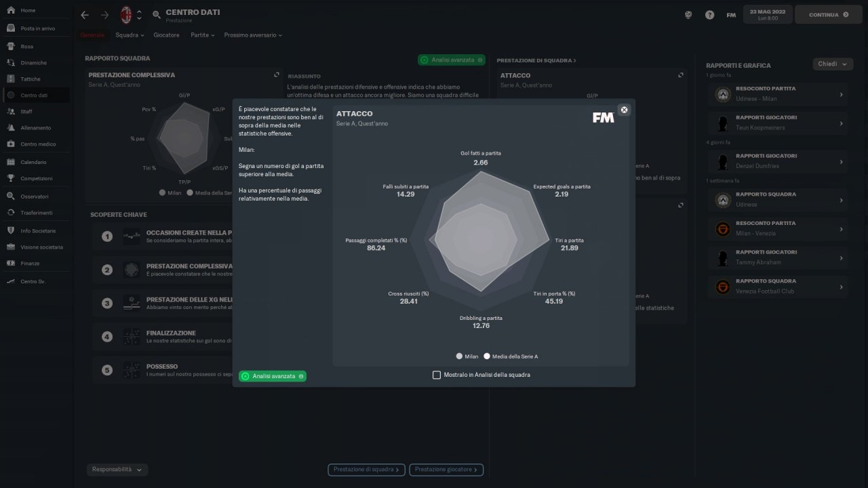Image resolution: width=868 pixels, height=488 pixels.
Task: Switch to the Generale tab
Action: pos(93,35)
